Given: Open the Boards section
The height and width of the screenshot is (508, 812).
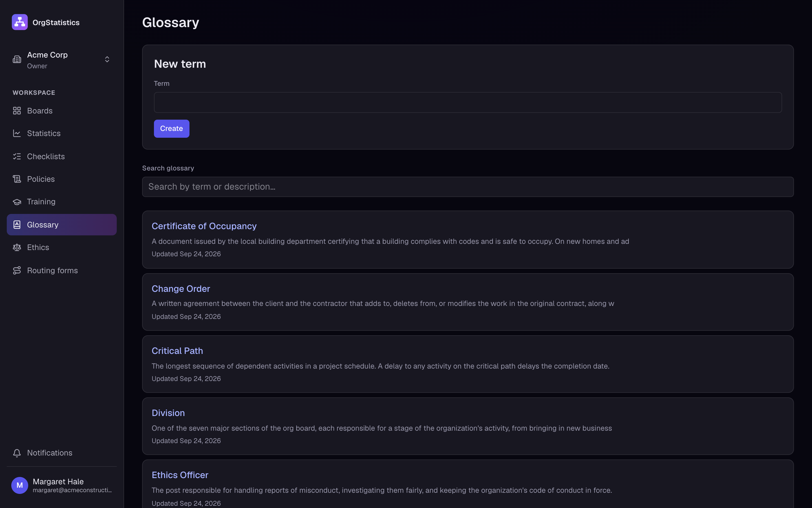Looking at the screenshot, I should [x=62, y=111].
